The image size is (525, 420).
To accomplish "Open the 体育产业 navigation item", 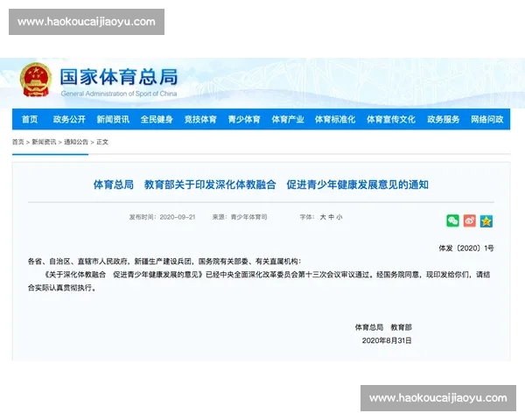I will pos(288,119).
